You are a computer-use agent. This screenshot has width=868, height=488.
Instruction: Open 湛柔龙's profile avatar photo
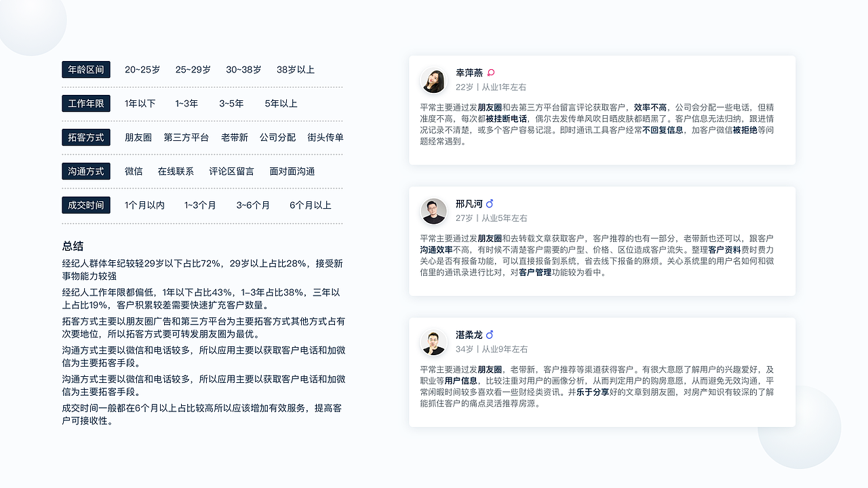pyautogui.click(x=433, y=342)
